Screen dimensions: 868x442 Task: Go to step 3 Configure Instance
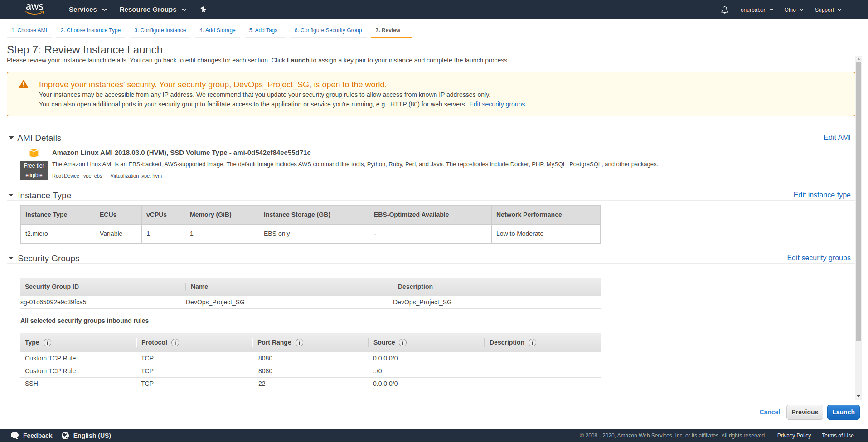[160, 30]
